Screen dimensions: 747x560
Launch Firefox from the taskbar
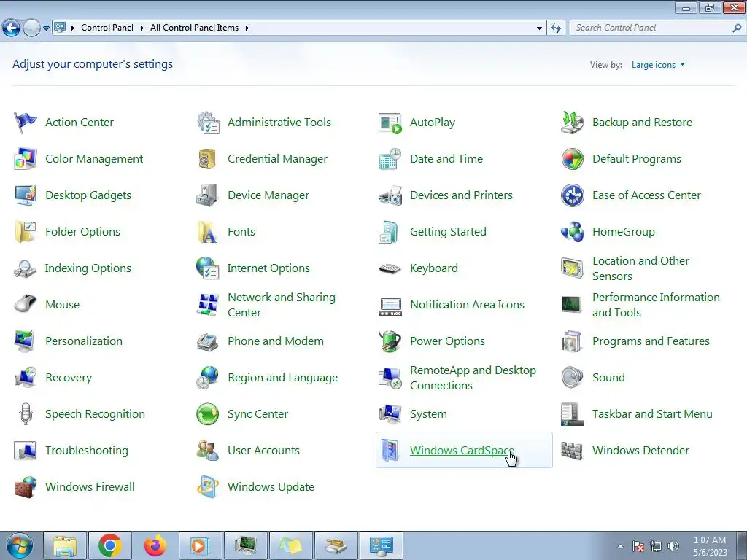(x=155, y=545)
